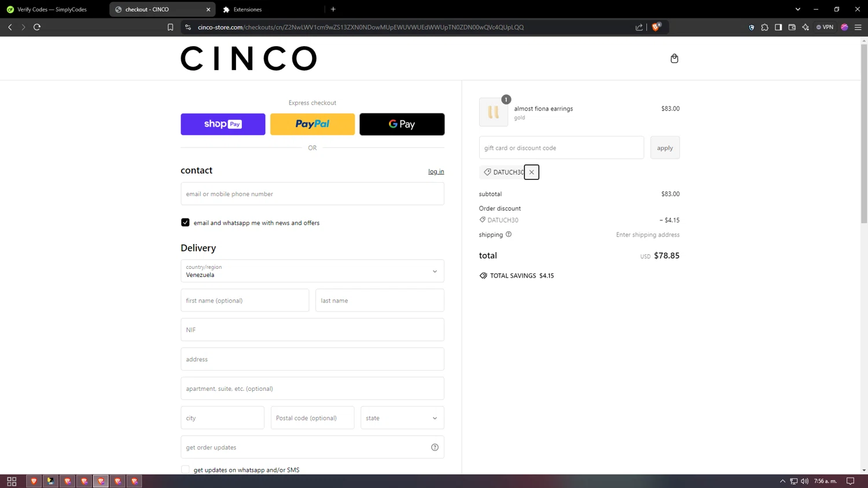Focus the email or mobile phone number field
Viewport: 868px width, 488px height.
pos(312,194)
